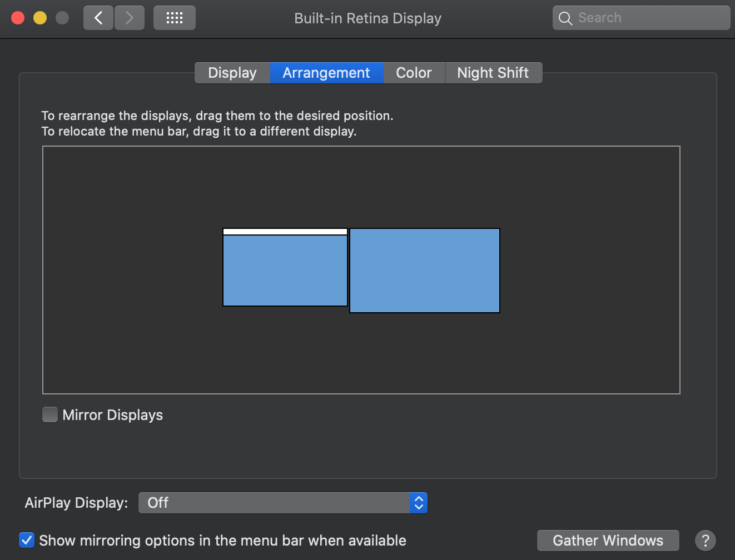Open the Show All preferences grid icon
Image resolution: width=735 pixels, height=560 pixels.
(174, 17)
